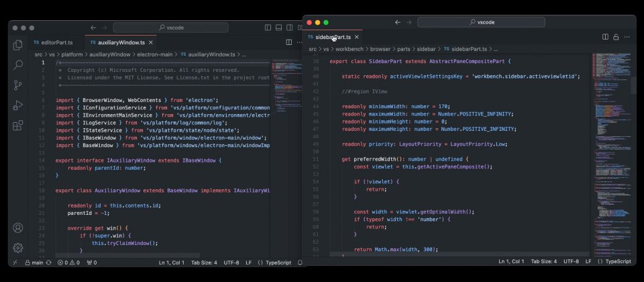Click 'LF' end of line in the right window

pyautogui.click(x=588, y=261)
